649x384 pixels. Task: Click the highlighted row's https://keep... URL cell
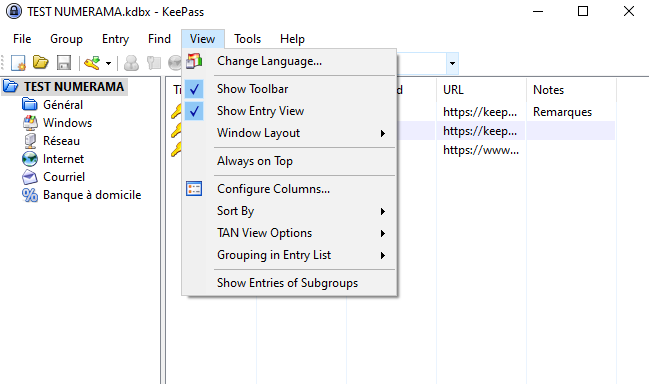[481, 131]
